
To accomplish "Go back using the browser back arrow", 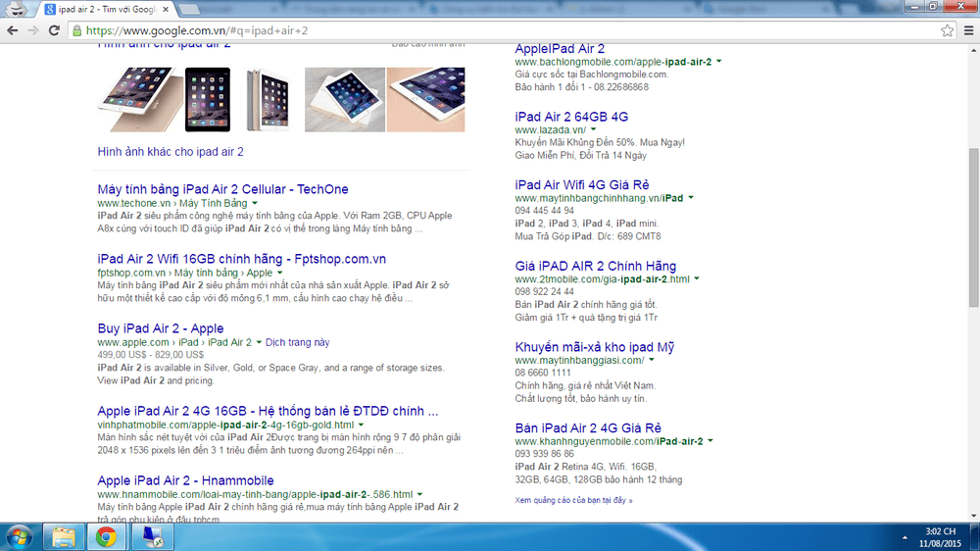I will [x=13, y=30].
